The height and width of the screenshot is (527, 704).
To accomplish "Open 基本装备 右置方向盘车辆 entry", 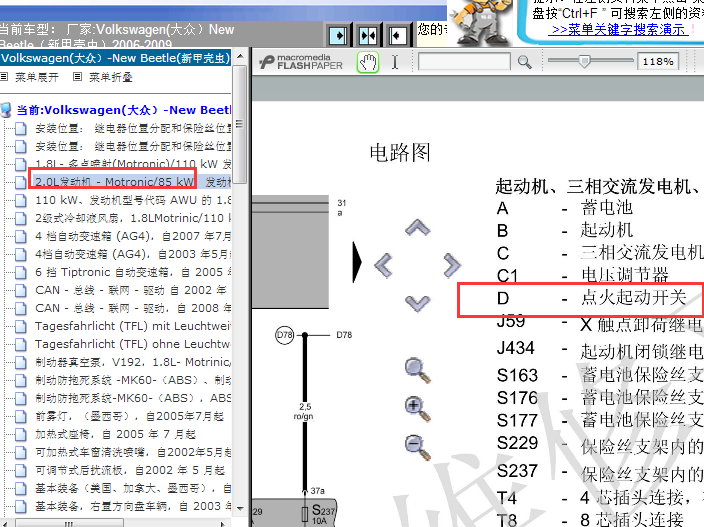I will click(133, 506).
